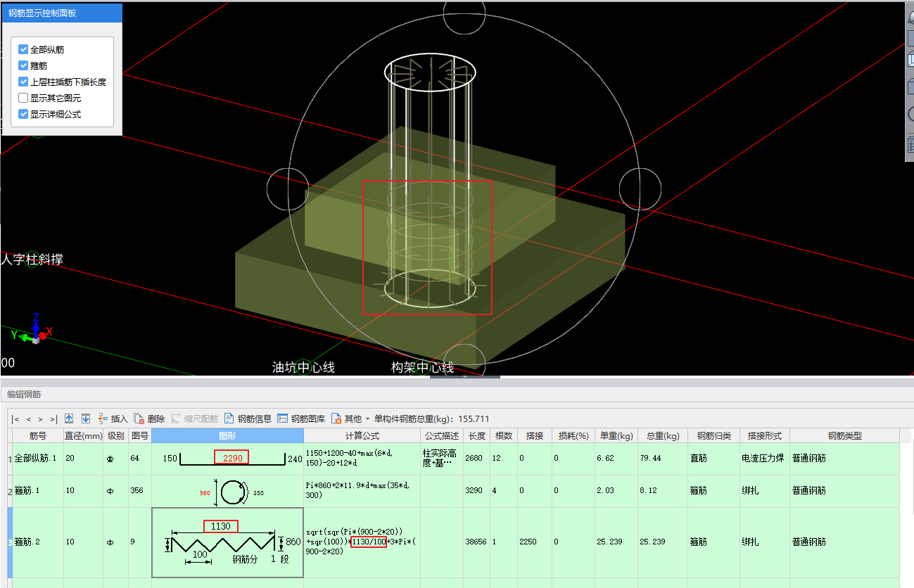
Task: Click 油坑中心线 axis label
Action: (x=303, y=367)
